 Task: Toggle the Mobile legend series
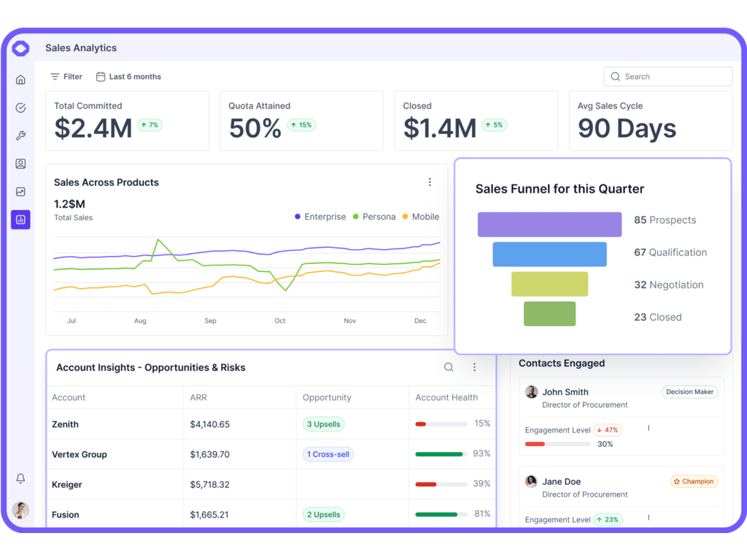[420, 217]
